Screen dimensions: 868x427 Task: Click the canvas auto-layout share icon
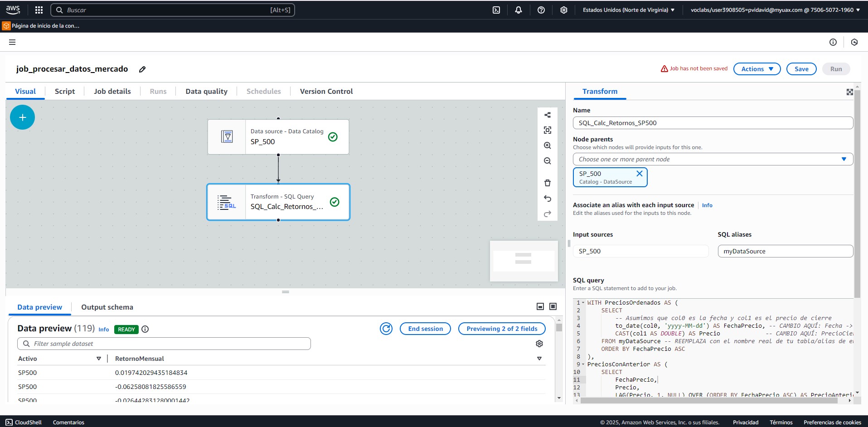(548, 115)
